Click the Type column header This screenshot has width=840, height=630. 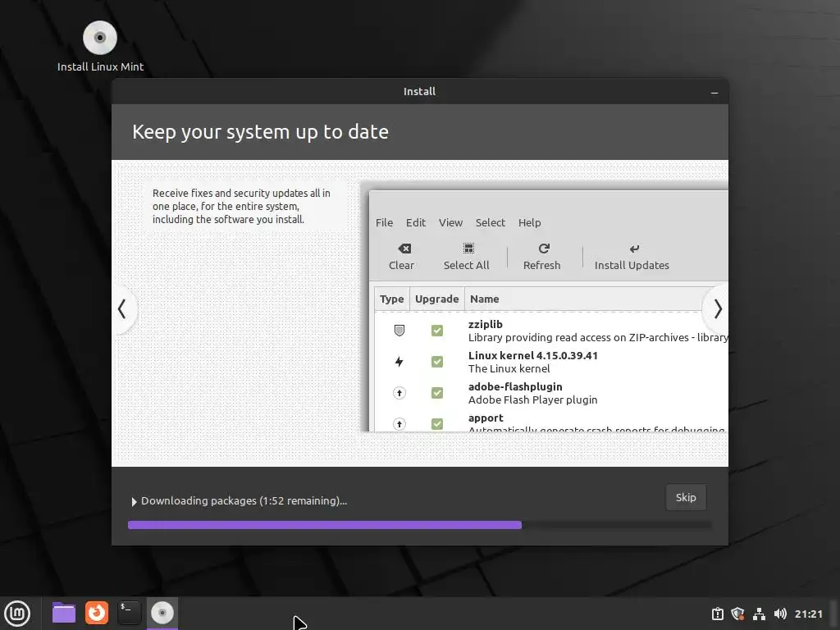tap(391, 299)
